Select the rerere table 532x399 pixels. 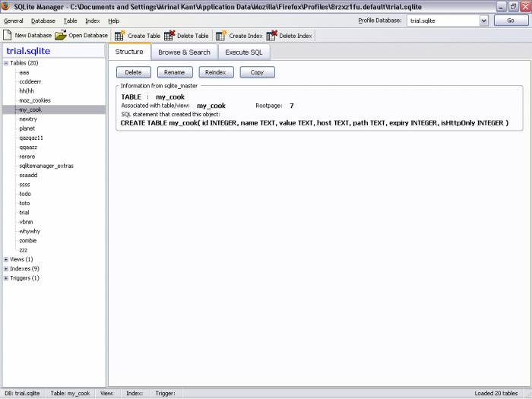tap(27, 157)
